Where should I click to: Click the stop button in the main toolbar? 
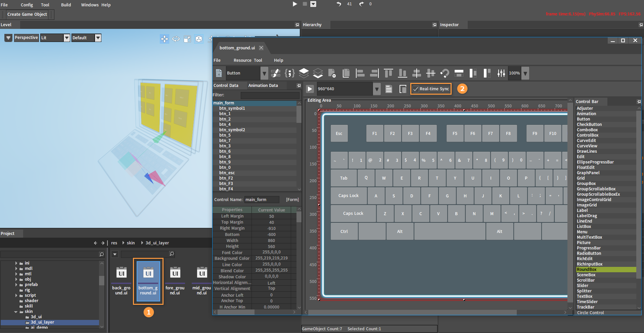point(305,4)
